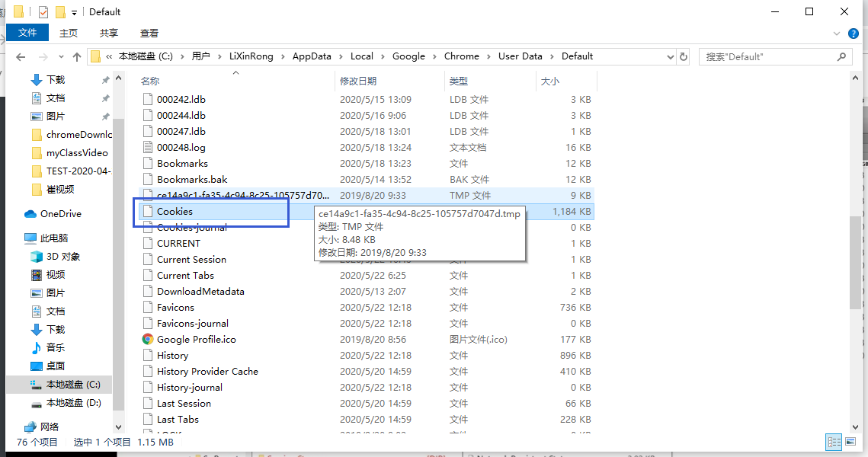Select the Last Tabs file
The width and height of the screenshot is (868, 457).
[x=178, y=420]
